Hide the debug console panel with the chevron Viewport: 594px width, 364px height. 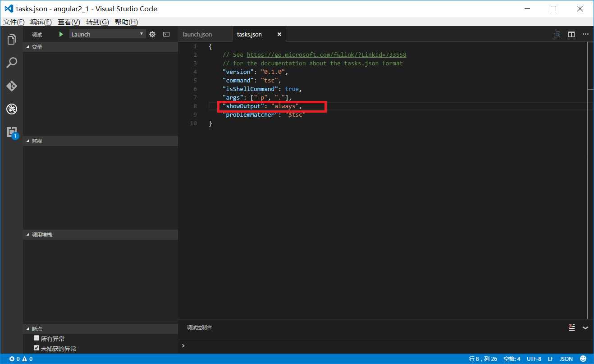(x=585, y=328)
